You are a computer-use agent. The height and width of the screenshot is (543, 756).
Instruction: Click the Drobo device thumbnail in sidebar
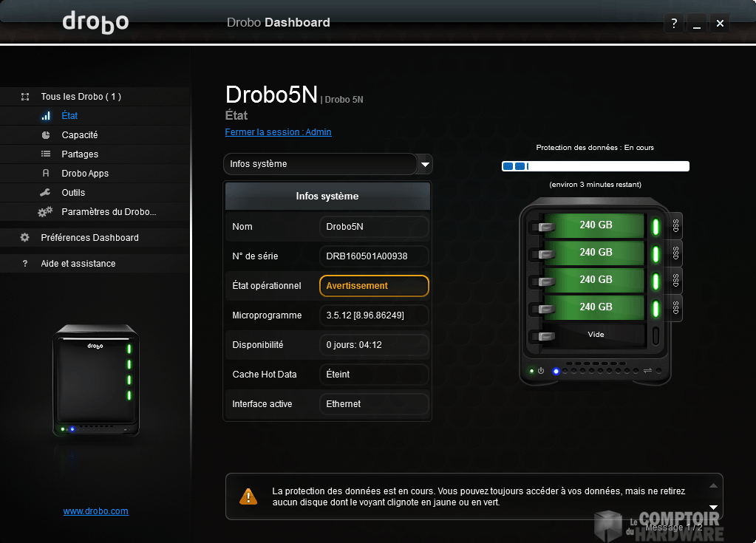(x=96, y=380)
